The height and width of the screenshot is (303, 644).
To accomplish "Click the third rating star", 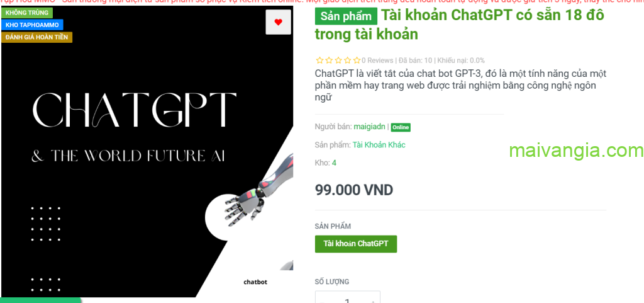I will click(338, 60).
